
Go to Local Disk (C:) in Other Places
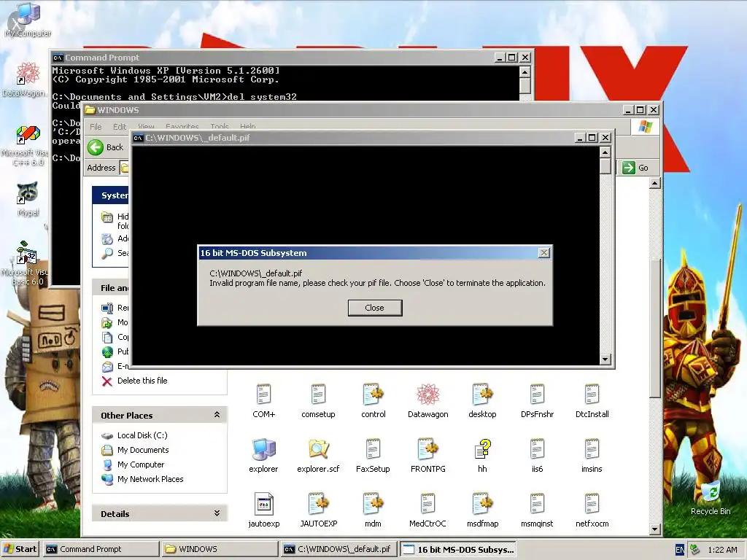[x=142, y=435]
